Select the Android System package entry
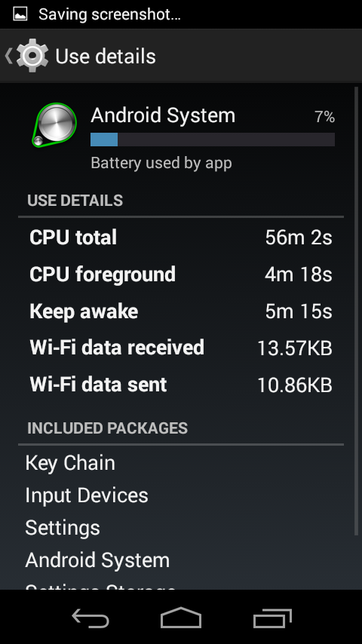This screenshot has height=644, width=362. [97, 560]
